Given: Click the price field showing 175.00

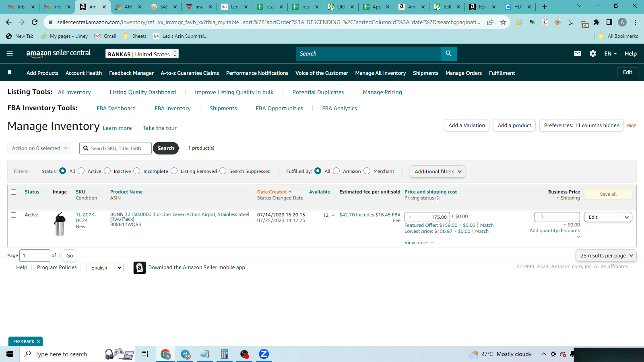Looking at the screenshot, I should coord(427,217).
